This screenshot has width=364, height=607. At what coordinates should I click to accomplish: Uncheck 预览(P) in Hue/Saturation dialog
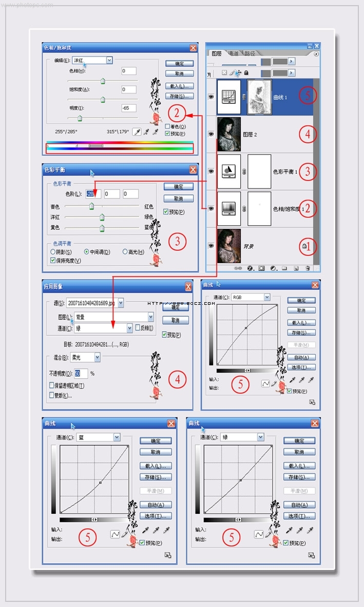click(x=167, y=134)
